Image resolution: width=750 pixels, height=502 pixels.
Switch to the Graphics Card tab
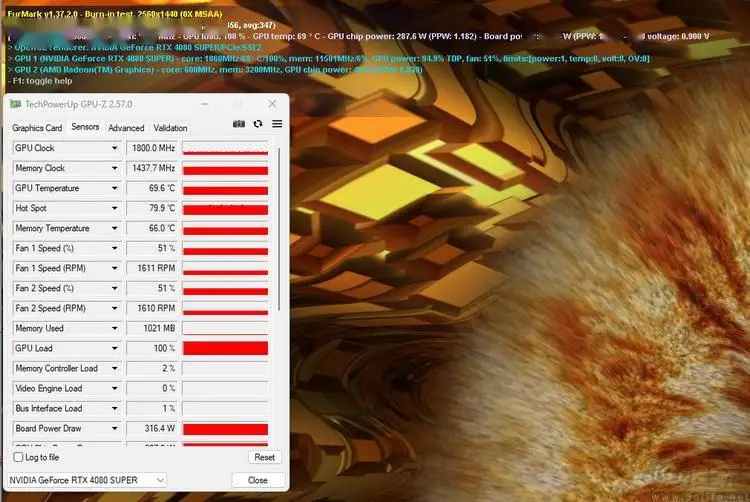(x=37, y=128)
